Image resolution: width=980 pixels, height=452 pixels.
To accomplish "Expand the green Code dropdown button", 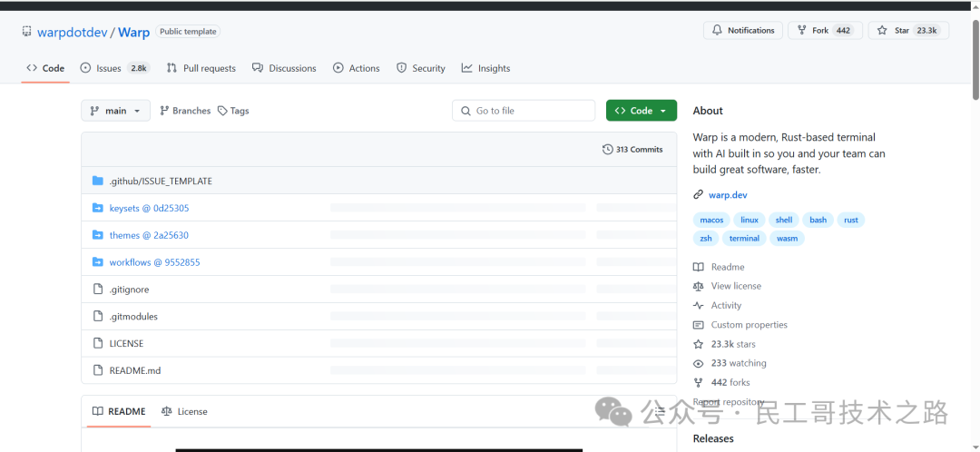I will [642, 111].
